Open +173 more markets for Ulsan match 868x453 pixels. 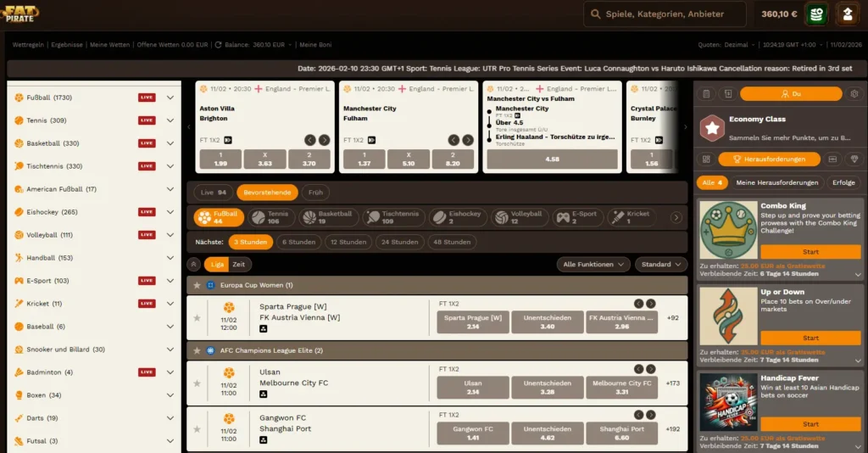[672, 383]
